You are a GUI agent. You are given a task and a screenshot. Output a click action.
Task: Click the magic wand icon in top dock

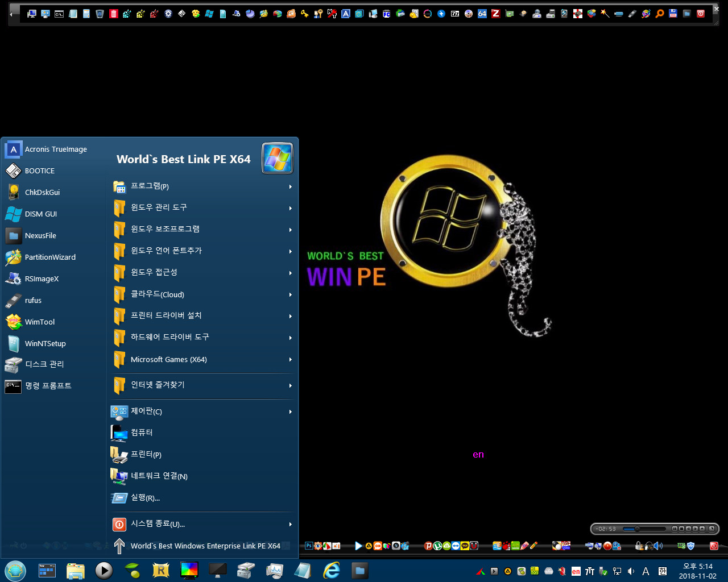click(605, 14)
